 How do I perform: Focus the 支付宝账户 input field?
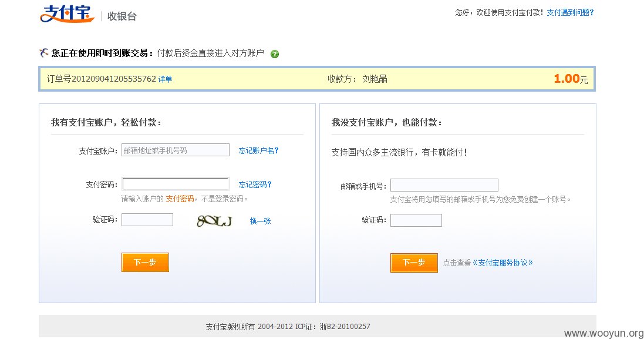pos(176,150)
